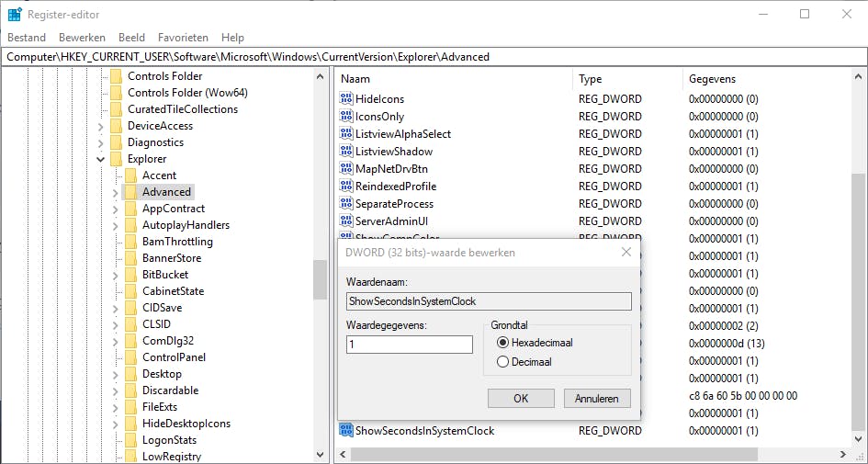This screenshot has height=464, width=868.
Task: Click the folder icon for BitBucket
Action: 130,275
